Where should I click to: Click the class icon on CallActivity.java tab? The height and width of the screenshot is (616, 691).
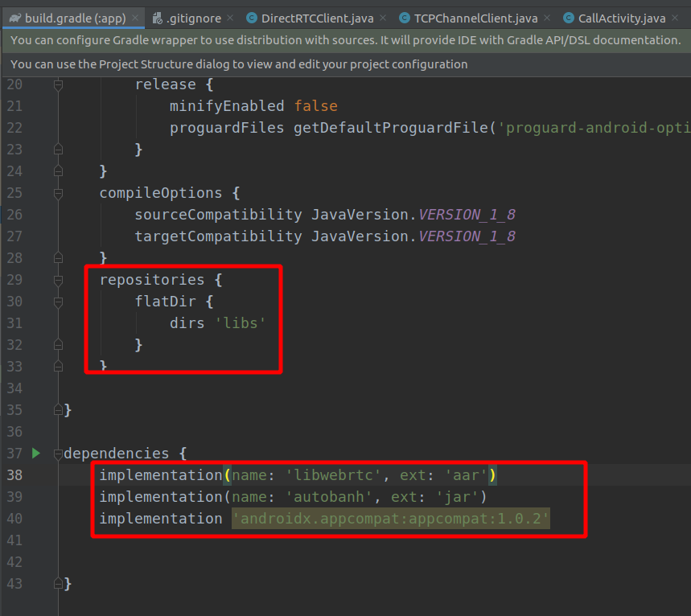569,18
